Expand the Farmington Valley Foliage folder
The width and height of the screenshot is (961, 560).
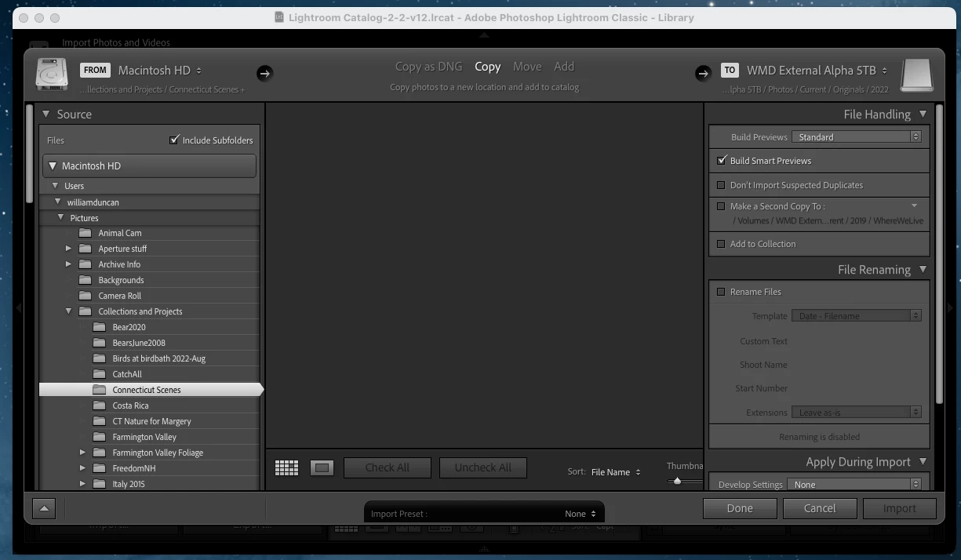click(82, 453)
